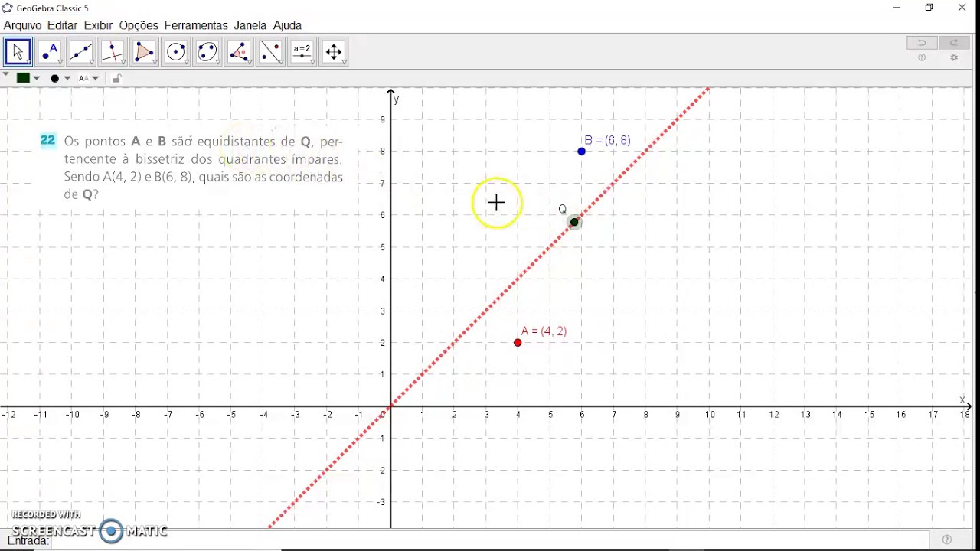Close the GeoGebra Classic 5 window
This screenshot has height=551, width=980.
point(962,8)
